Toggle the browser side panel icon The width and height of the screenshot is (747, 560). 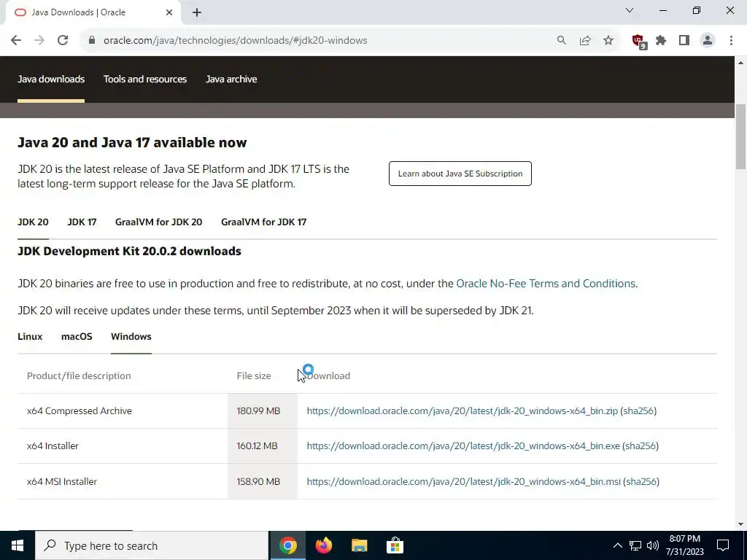pyautogui.click(x=684, y=41)
